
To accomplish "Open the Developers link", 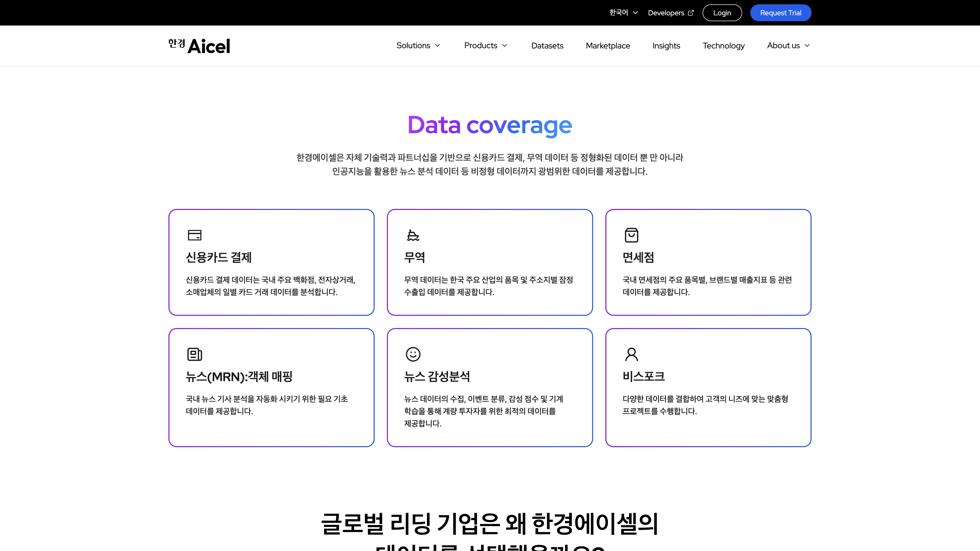I will coord(666,13).
